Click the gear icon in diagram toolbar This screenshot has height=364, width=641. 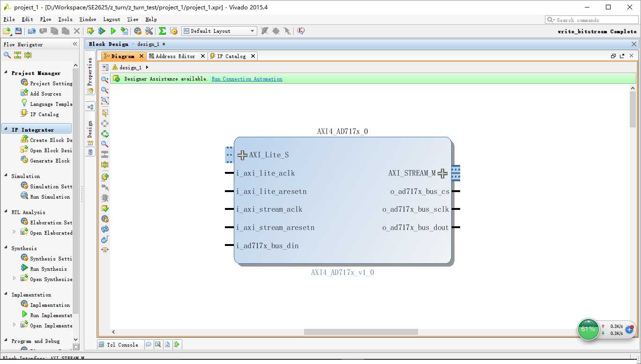(x=105, y=219)
